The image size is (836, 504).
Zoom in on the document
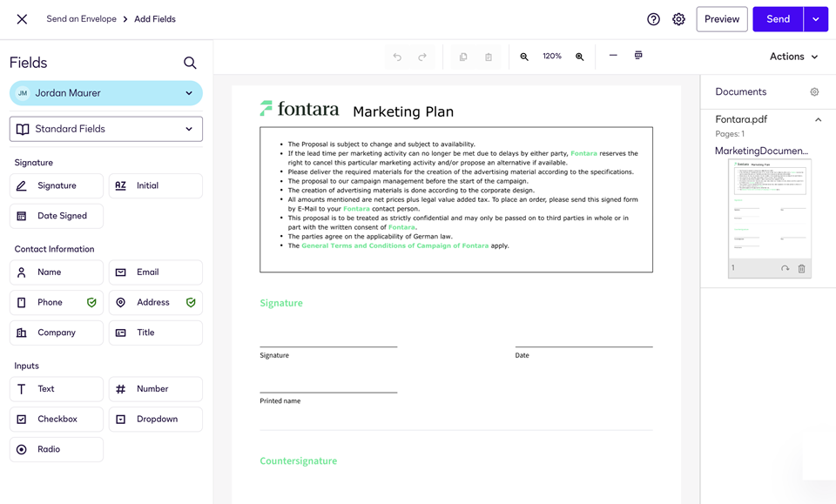pos(580,56)
